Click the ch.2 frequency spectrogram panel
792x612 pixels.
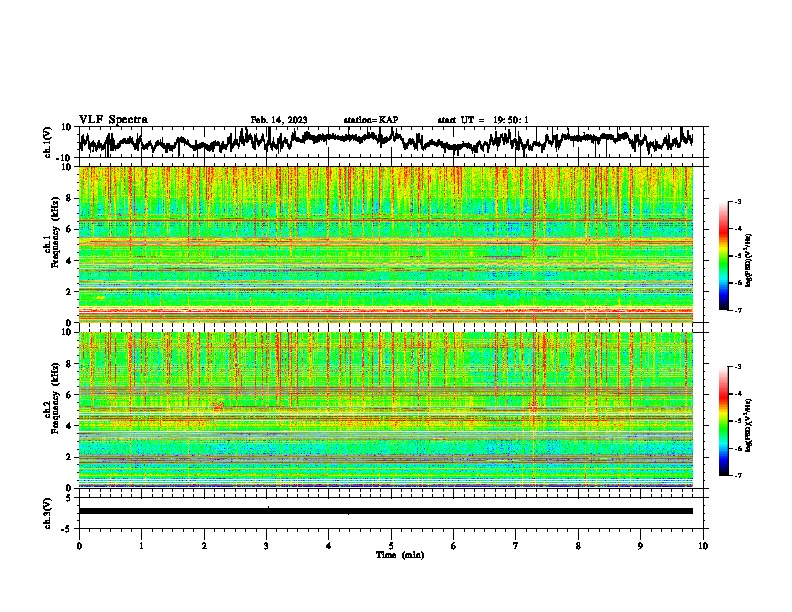coord(386,410)
